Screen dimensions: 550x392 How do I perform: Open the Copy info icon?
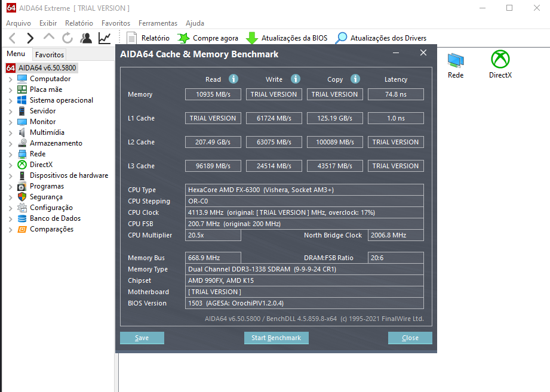pos(355,79)
